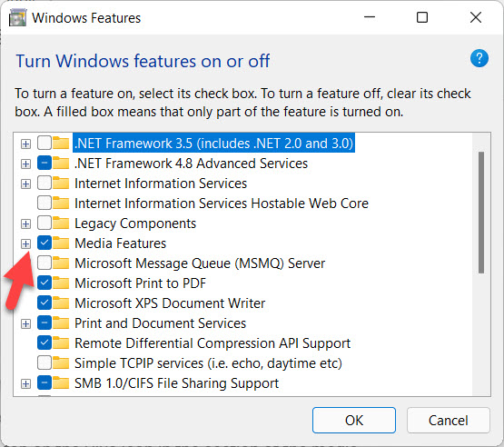Confirm changes with the OK button
The height and width of the screenshot is (447, 504).
354,420
